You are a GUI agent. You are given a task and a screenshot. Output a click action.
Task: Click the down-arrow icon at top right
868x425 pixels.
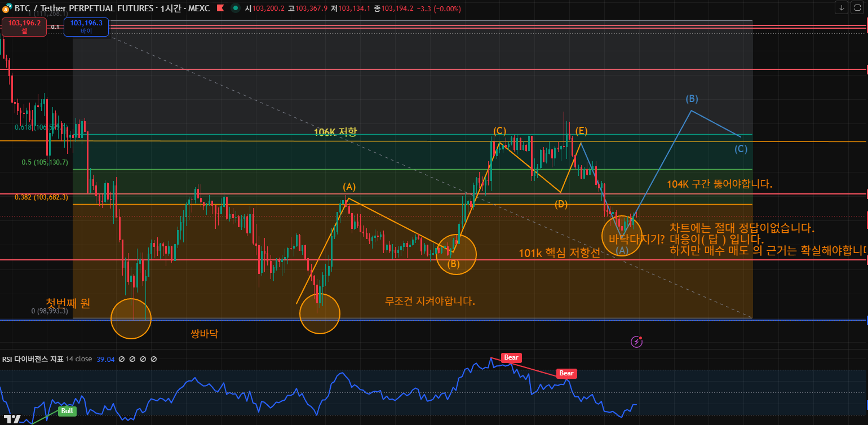842,7
